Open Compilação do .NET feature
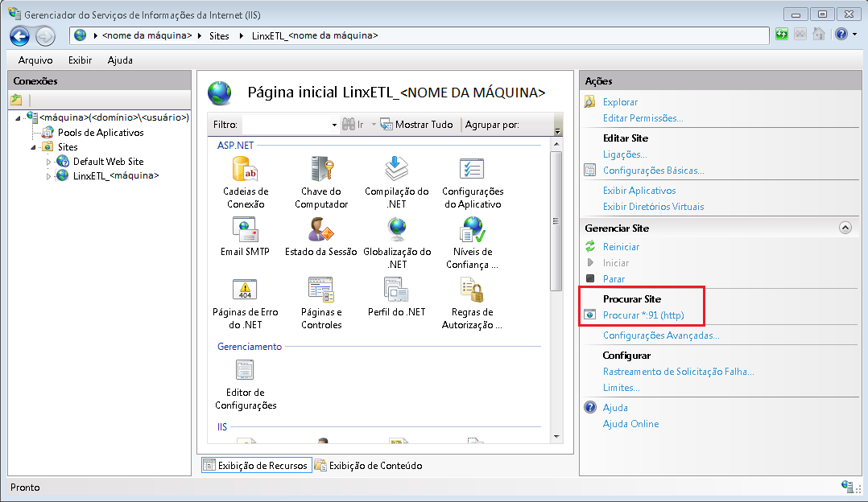 (x=396, y=183)
